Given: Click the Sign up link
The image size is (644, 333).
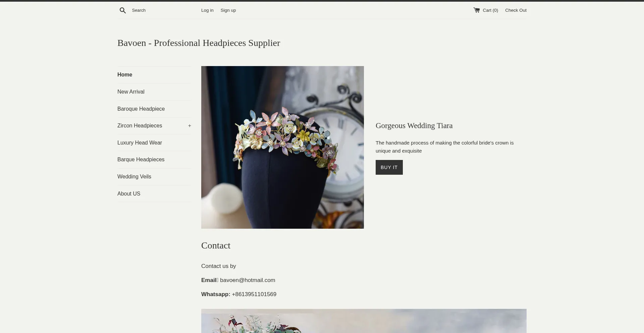Looking at the screenshot, I should pos(228,10).
